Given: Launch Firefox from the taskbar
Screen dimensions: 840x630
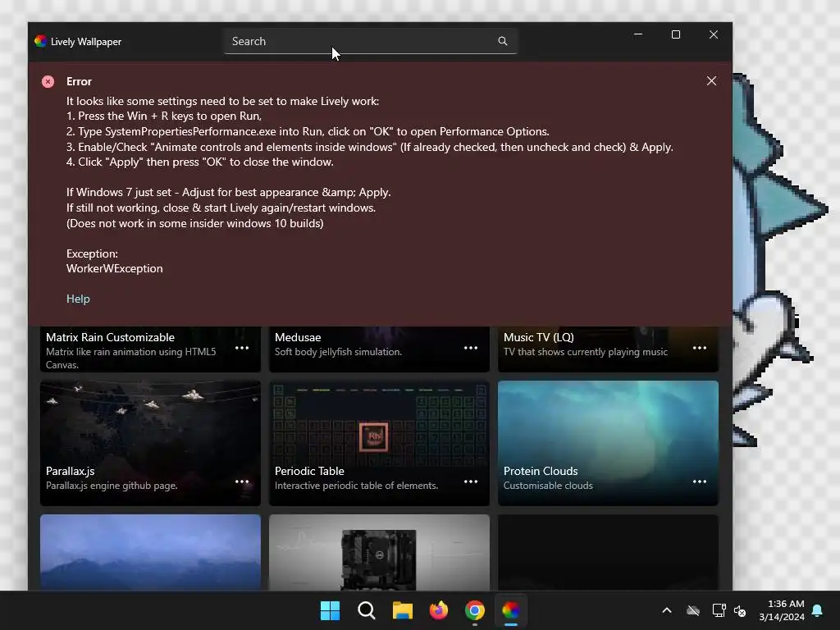Looking at the screenshot, I should pyautogui.click(x=439, y=610).
